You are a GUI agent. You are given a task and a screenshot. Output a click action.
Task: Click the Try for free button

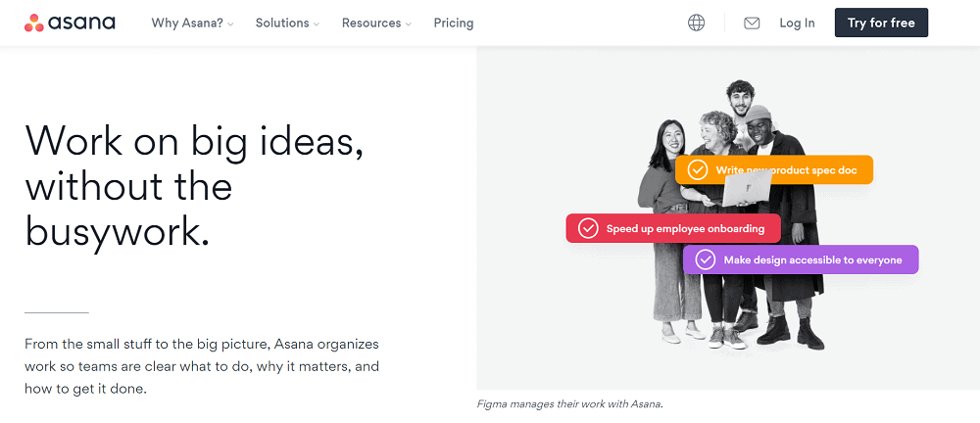point(881,23)
